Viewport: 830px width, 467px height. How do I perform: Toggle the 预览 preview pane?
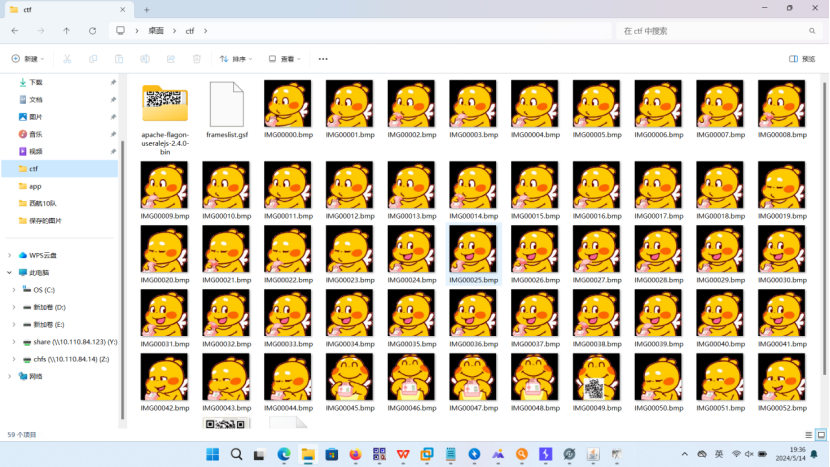pos(803,59)
